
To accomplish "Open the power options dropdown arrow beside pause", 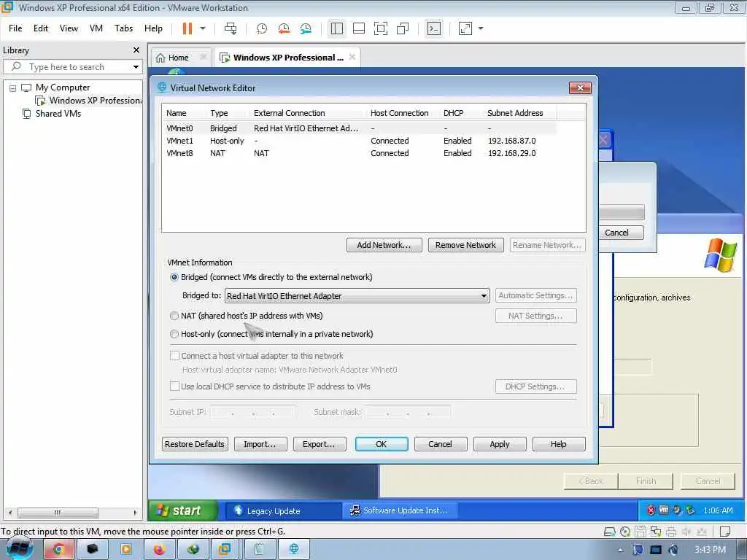I will tap(203, 28).
